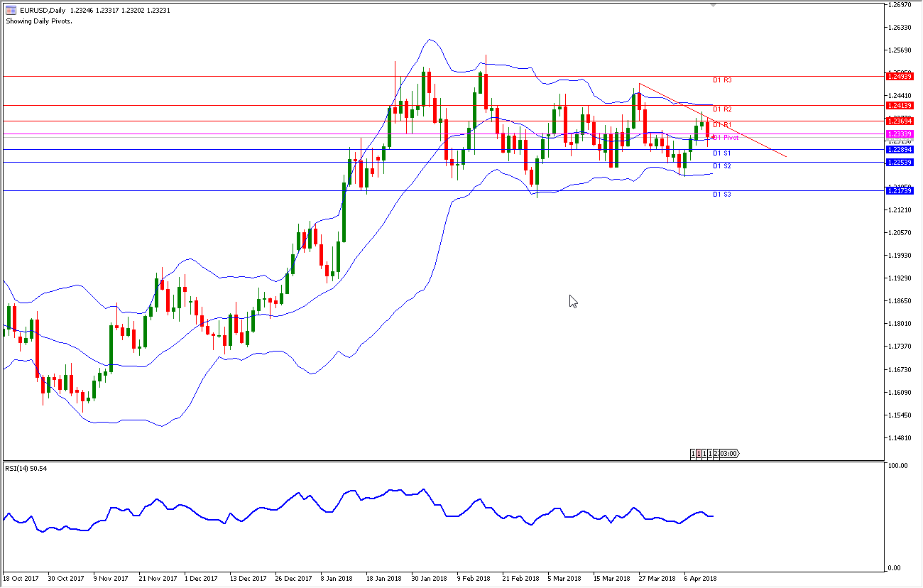Click the 1.16730 price axis value
The height and width of the screenshot is (588, 923).
click(x=898, y=370)
